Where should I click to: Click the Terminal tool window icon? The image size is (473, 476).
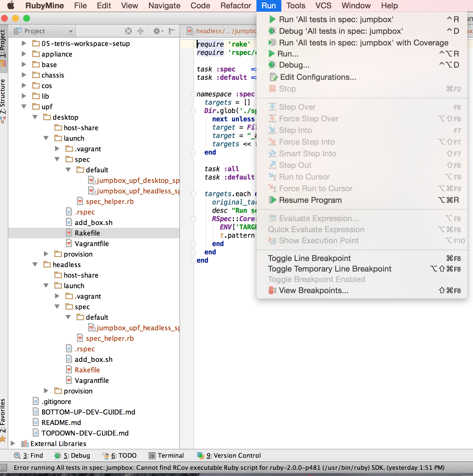point(152,456)
